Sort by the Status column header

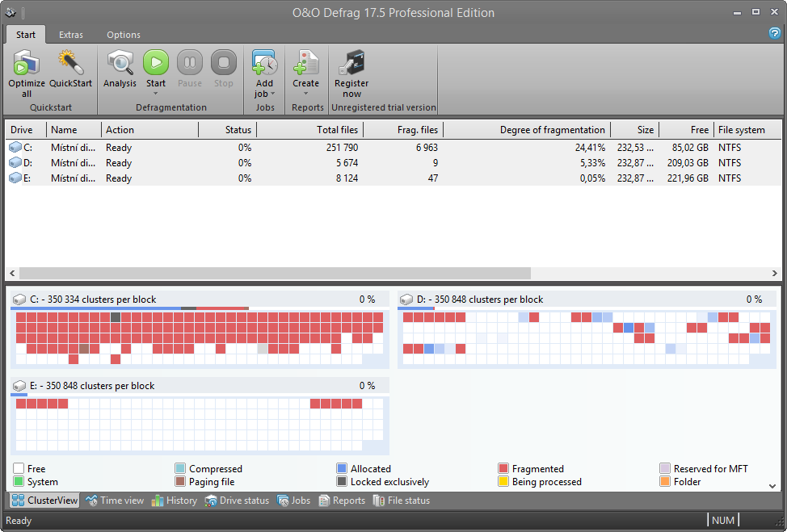[228, 130]
